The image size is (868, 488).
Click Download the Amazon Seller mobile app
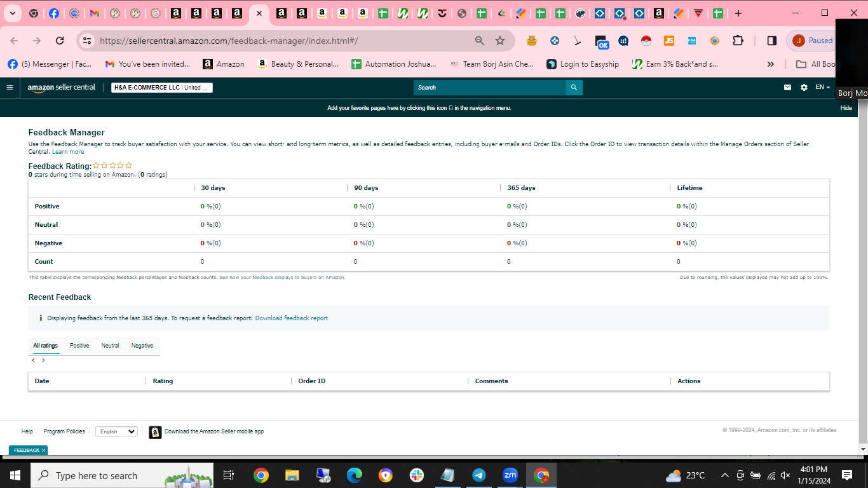pyautogui.click(x=214, y=431)
